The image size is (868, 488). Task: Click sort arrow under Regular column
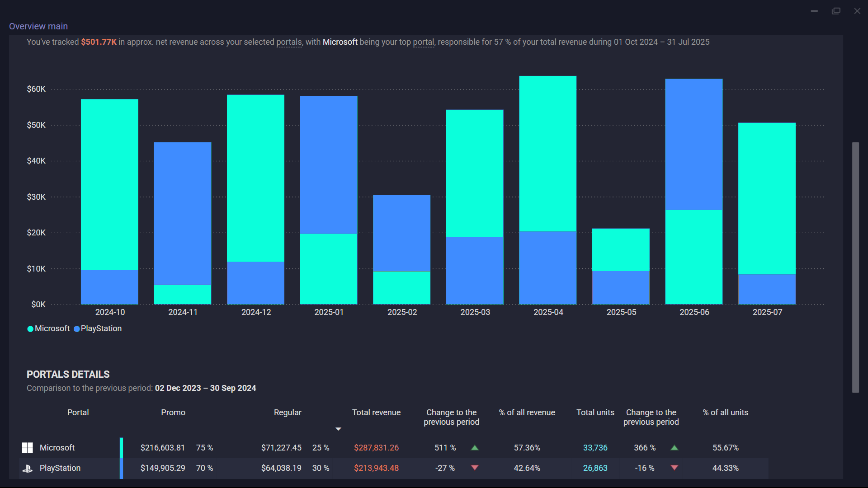coord(338,429)
